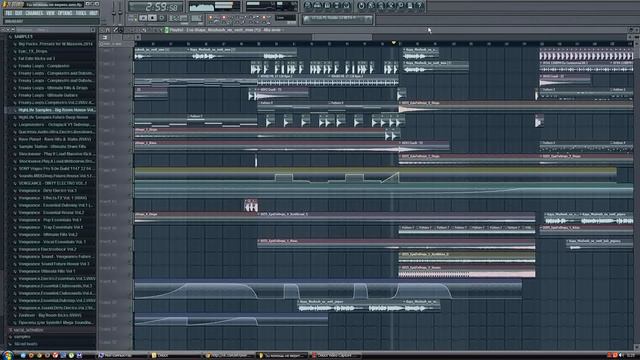Open the CHANNELS menu
The image size is (640, 360).
pyautogui.click(x=34, y=13)
